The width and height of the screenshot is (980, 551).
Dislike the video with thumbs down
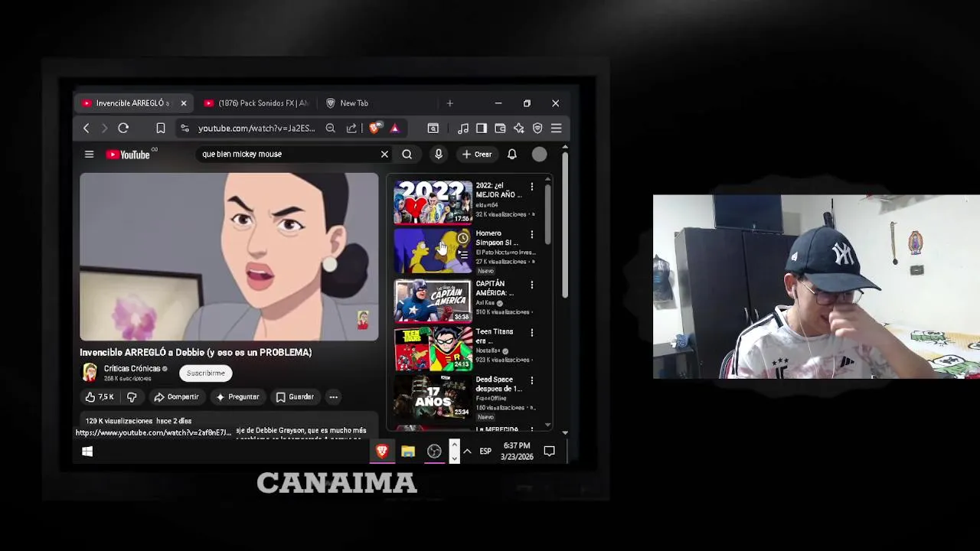coord(132,397)
